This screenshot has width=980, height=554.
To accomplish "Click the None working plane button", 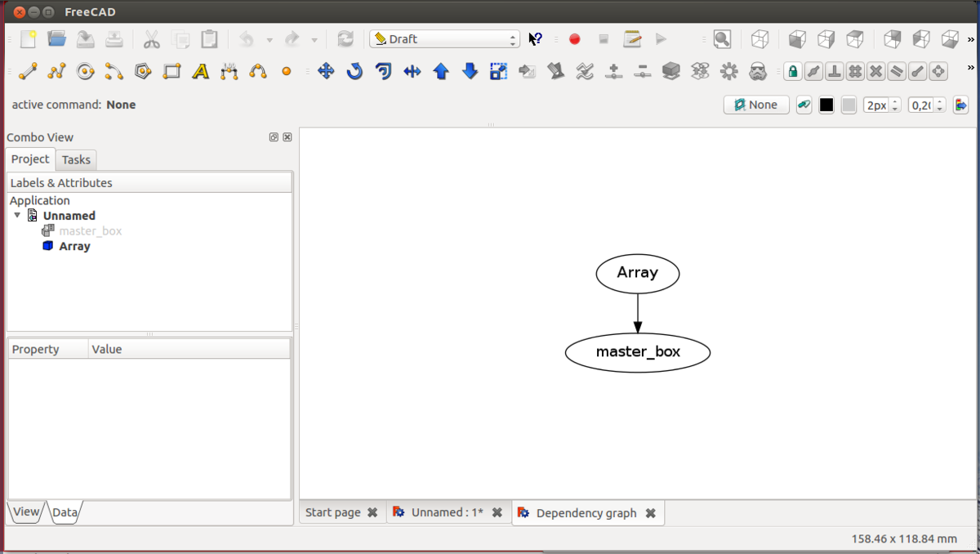I will click(756, 105).
